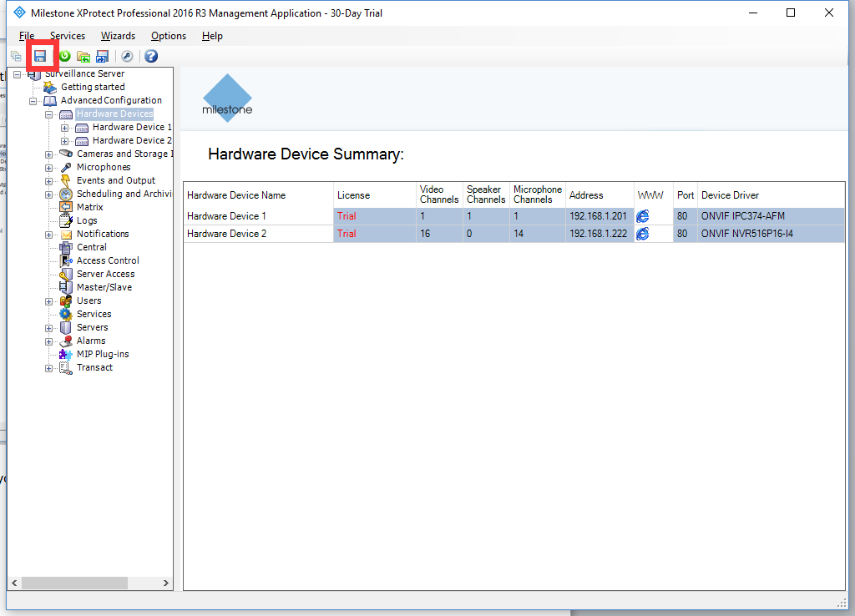Open the Options menu
Screen dimensions: 855x616
pos(169,36)
